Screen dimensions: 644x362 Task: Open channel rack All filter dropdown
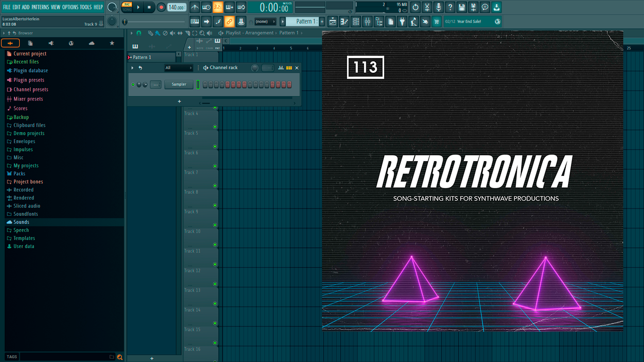[x=179, y=68]
